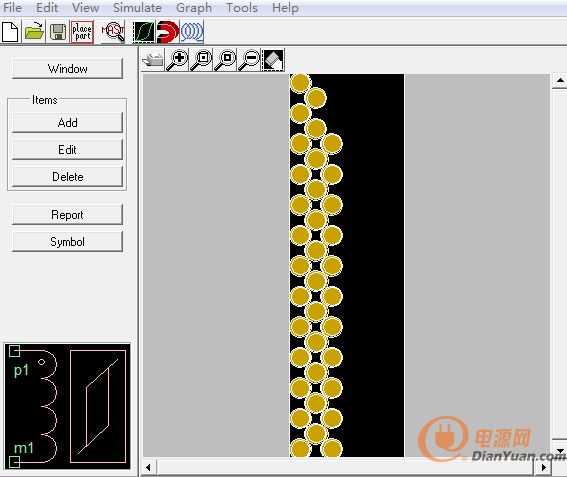The image size is (567, 477).
Task: Zoom out with the minus magnifier
Action: click(249, 60)
